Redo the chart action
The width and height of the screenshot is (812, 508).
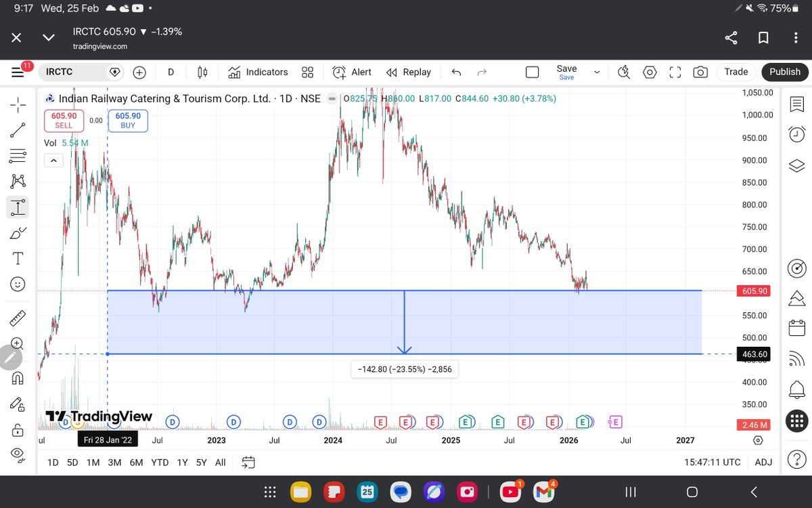(482, 72)
